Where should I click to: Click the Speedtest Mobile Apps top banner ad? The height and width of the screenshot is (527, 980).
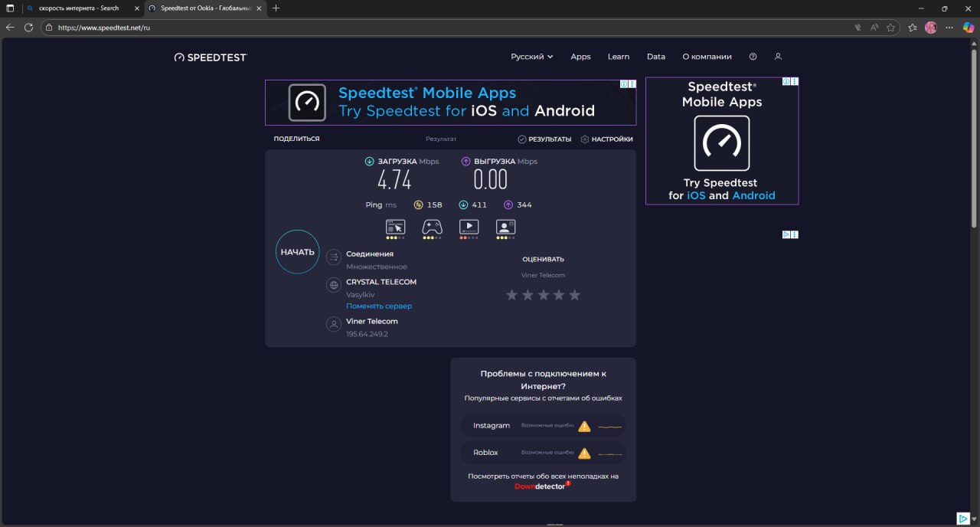pyautogui.click(x=450, y=103)
